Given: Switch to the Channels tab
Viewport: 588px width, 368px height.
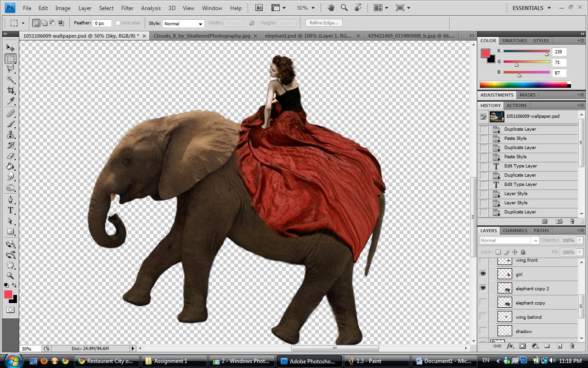Looking at the screenshot, I should 515,230.
